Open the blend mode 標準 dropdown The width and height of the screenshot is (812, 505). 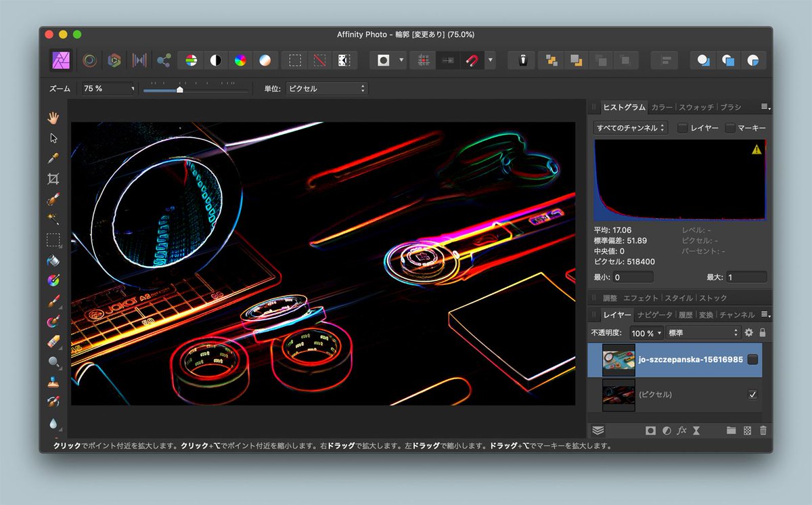point(704,333)
